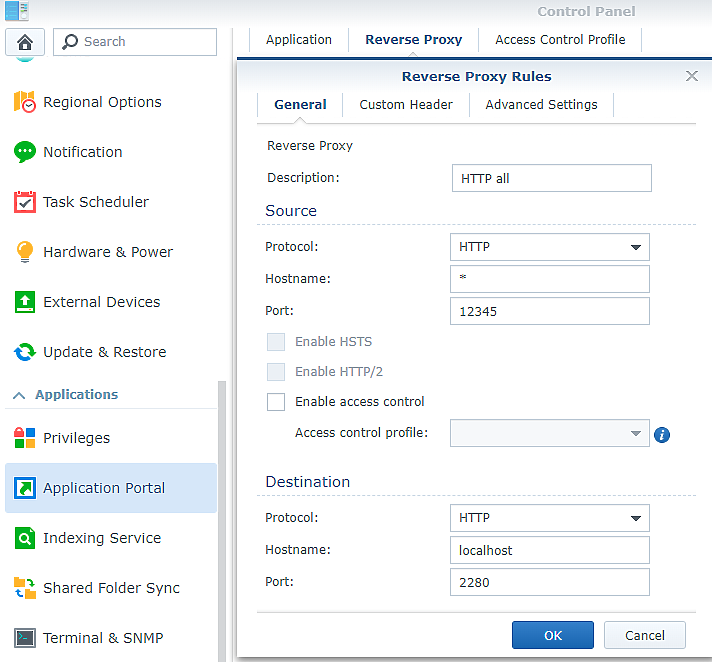Viewport: 712px width, 662px height.
Task: Toggle Enable HTTP/2 checkbox
Action: point(276,372)
